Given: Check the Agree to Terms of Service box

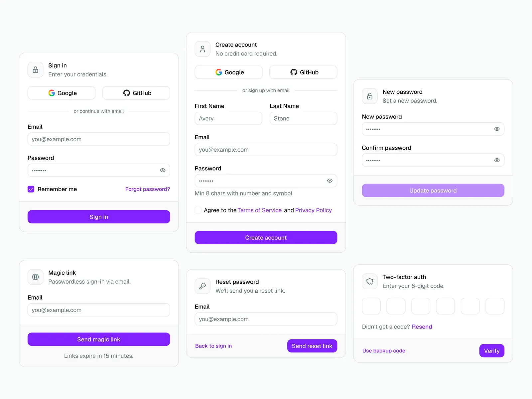Looking at the screenshot, I should 198,210.
